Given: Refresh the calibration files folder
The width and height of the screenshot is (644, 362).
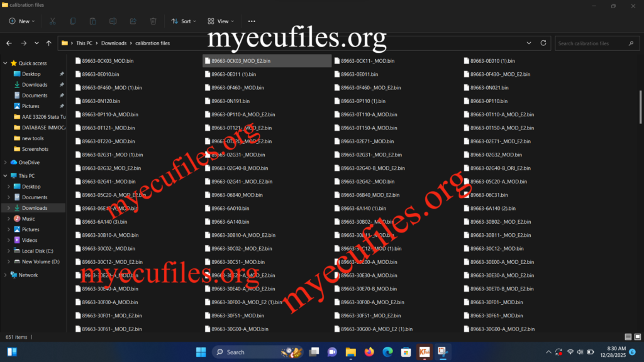Looking at the screenshot, I should click(x=543, y=43).
